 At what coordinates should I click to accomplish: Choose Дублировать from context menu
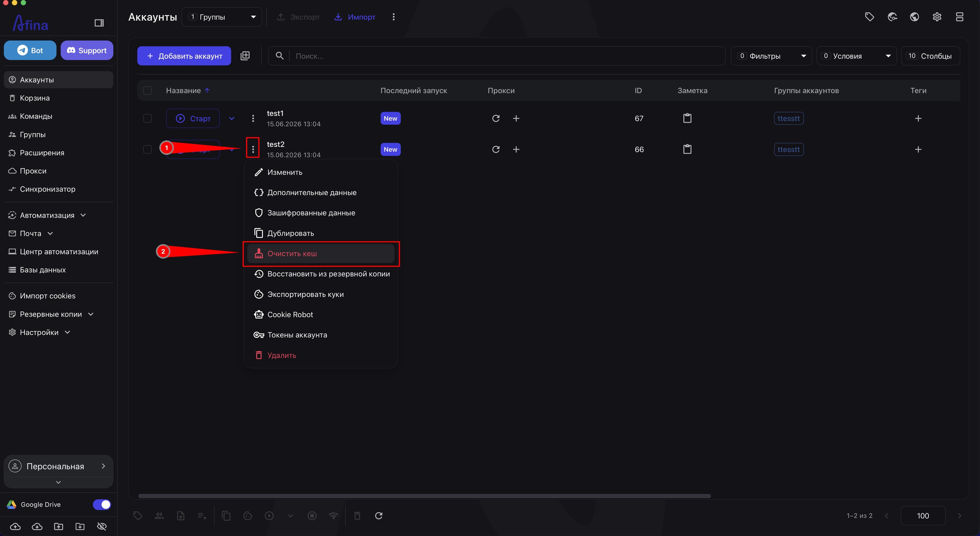(321, 233)
